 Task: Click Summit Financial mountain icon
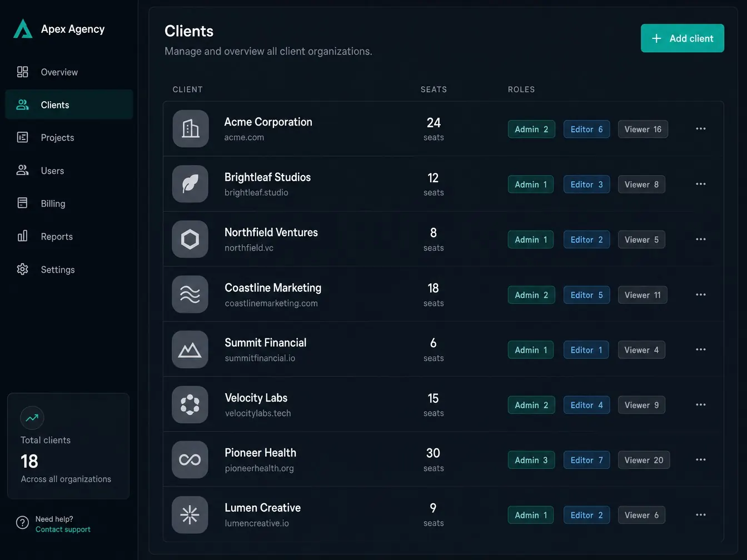[190, 349]
